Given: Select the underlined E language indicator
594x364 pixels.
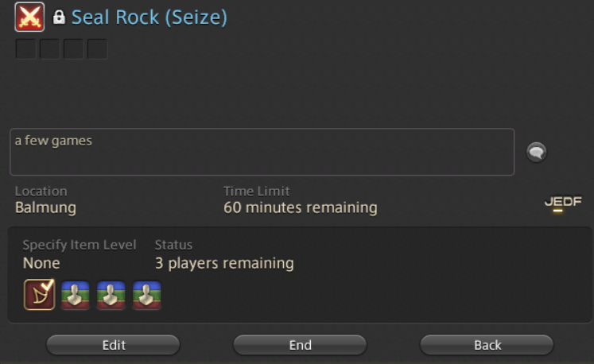Looking at the screenshot, I should tap(557, 202).
